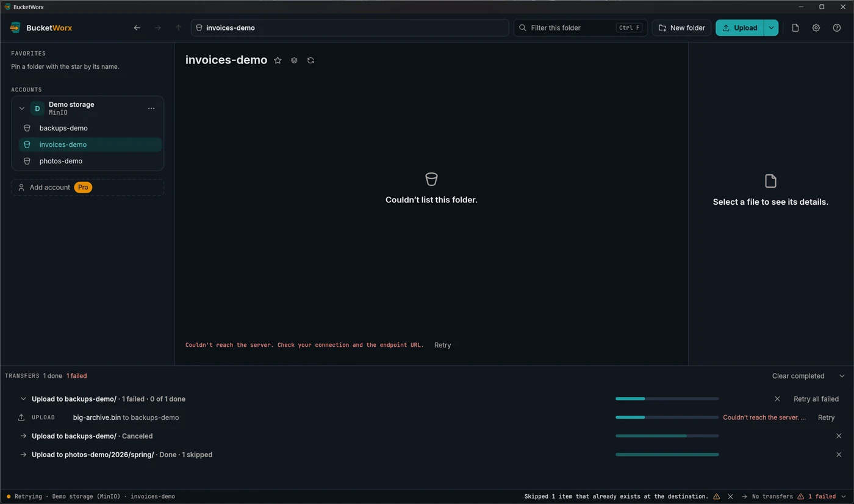Screen dimensions: 854x504
Task: Click the Pro badge
Action: tap(83, 187)
